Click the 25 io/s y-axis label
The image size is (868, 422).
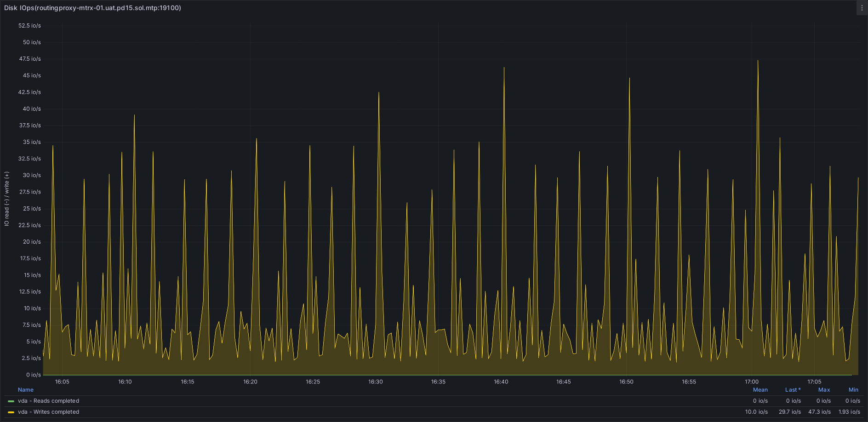pos(32,209)
